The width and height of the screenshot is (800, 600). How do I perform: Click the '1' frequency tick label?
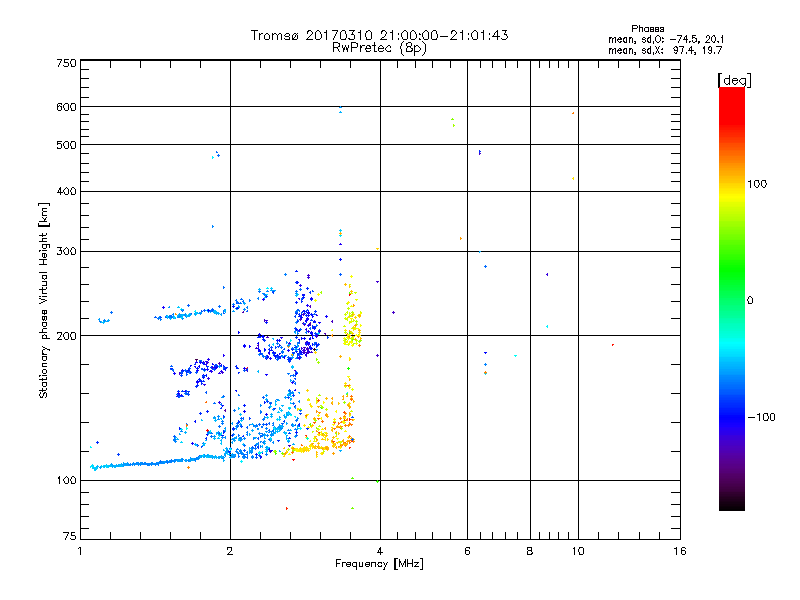pyautogui.click(x=80, y=551)
